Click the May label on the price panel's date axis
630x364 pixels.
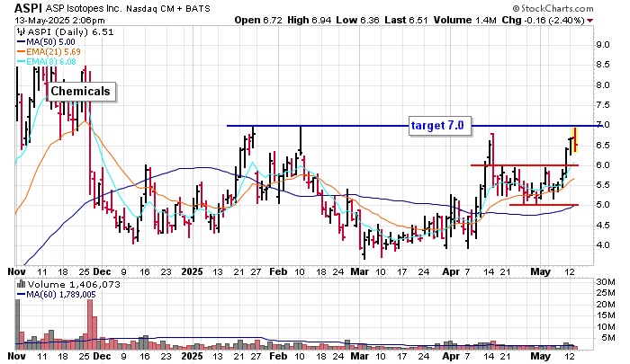(540, 271)
